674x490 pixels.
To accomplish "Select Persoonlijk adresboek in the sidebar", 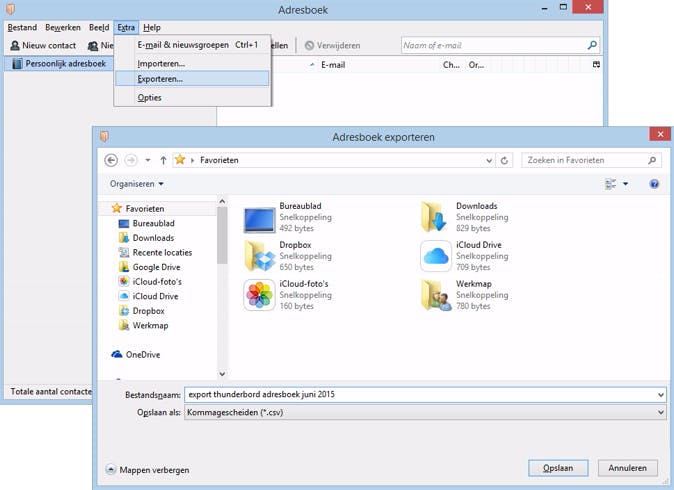I will pyautogui.click(x=59, y=64).
